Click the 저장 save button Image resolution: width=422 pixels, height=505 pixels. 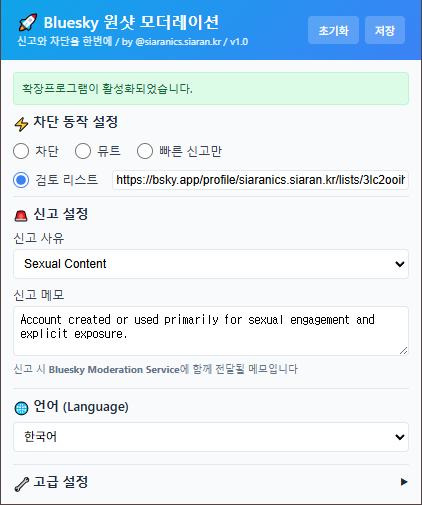[x=385, y=30]
